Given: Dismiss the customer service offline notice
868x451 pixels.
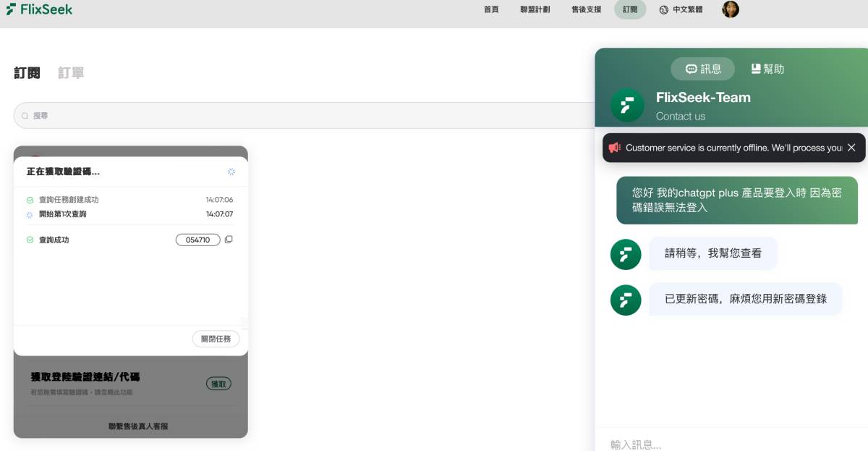Looking at the screenshot, I should [851, 148].
